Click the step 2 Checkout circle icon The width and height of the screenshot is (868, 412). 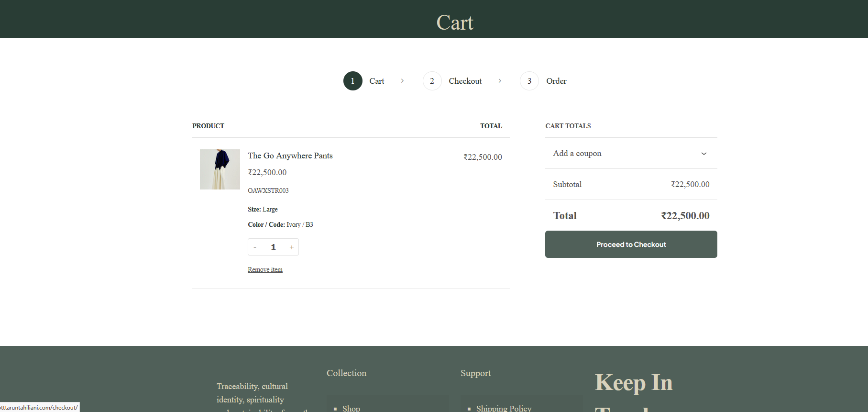point(432,81)
